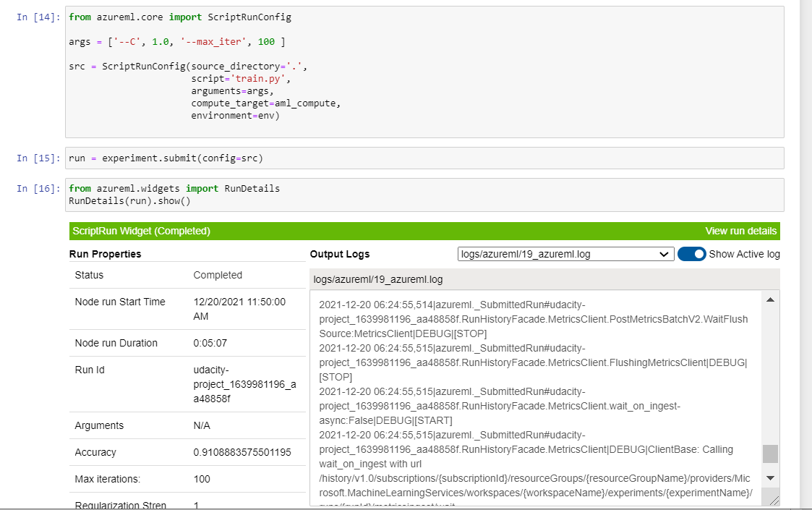Click the Output Logs heading
812x510 pixels.
click(x=340, y=254)
